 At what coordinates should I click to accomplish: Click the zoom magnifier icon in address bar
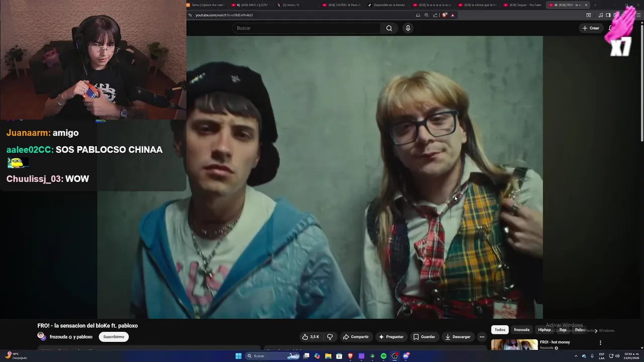(x=427, y=15)
